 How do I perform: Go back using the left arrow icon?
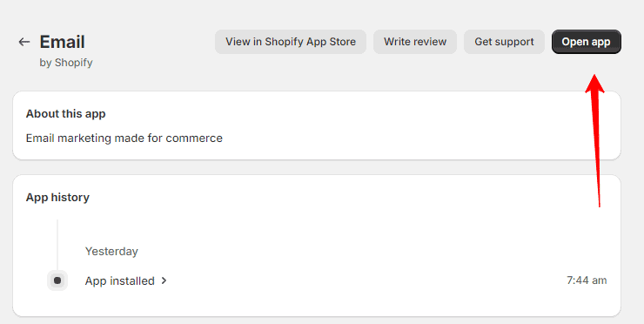[24, 42]
